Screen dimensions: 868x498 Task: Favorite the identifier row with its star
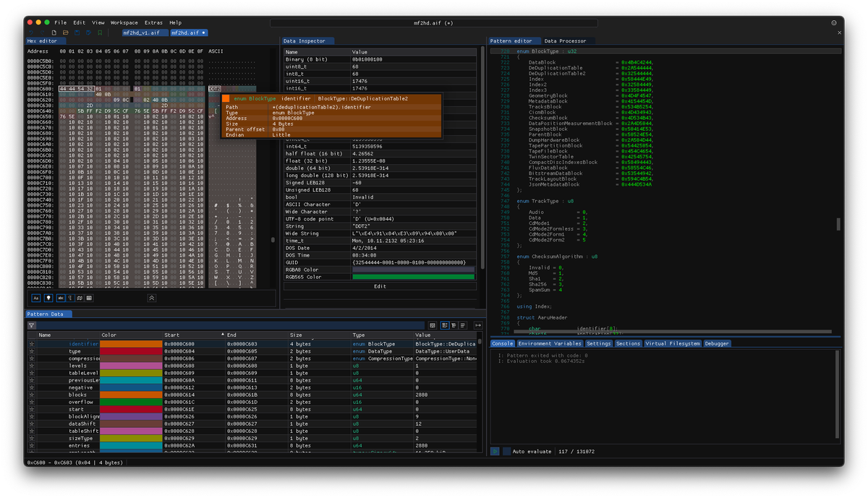click(32, 344)
